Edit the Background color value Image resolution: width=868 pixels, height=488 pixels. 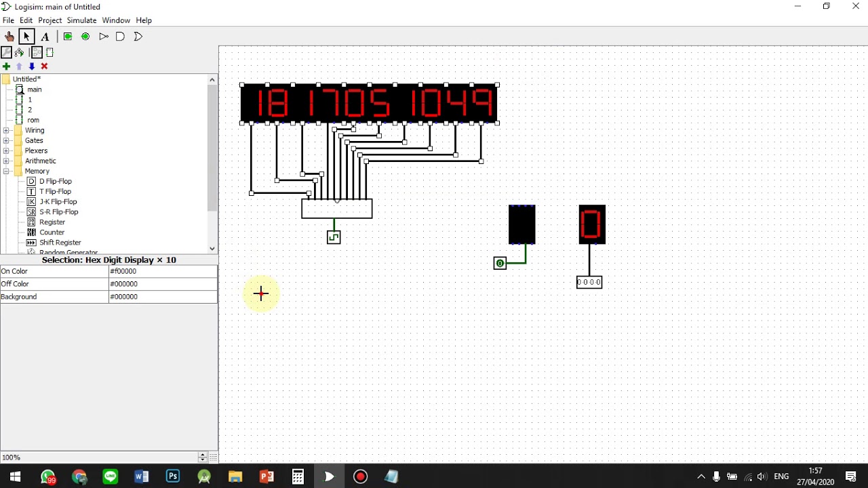coord(163,297)
